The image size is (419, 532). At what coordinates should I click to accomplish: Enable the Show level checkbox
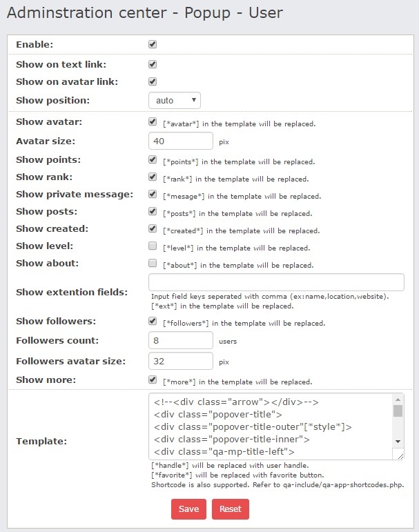coord(153,246)
